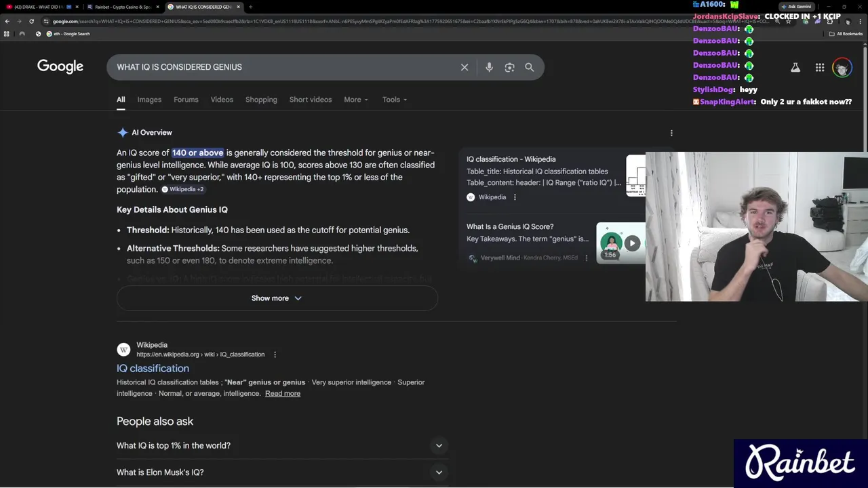Open 'What Is a Genius IQ Score?' card

click(x=510, y=226)
